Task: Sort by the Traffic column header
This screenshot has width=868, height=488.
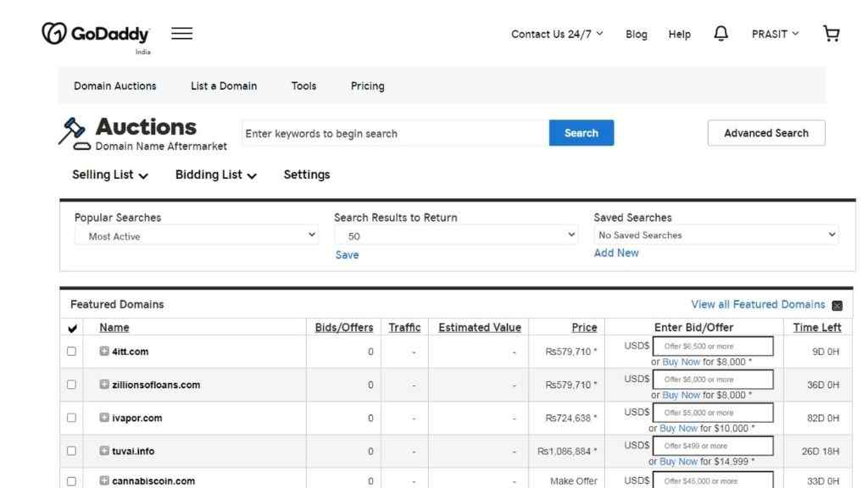Action: tap(404, 328)
